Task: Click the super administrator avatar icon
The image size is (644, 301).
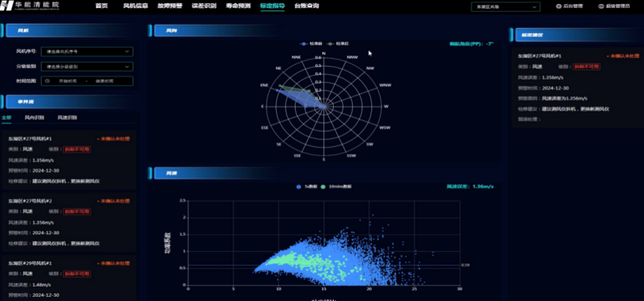Action: pos(601,6)
